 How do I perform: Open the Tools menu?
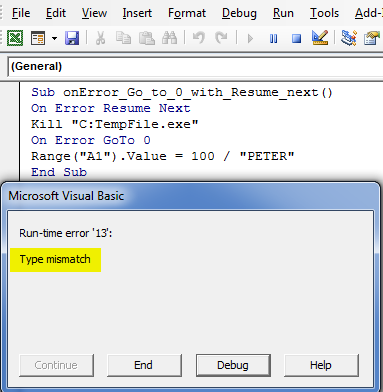324,13
